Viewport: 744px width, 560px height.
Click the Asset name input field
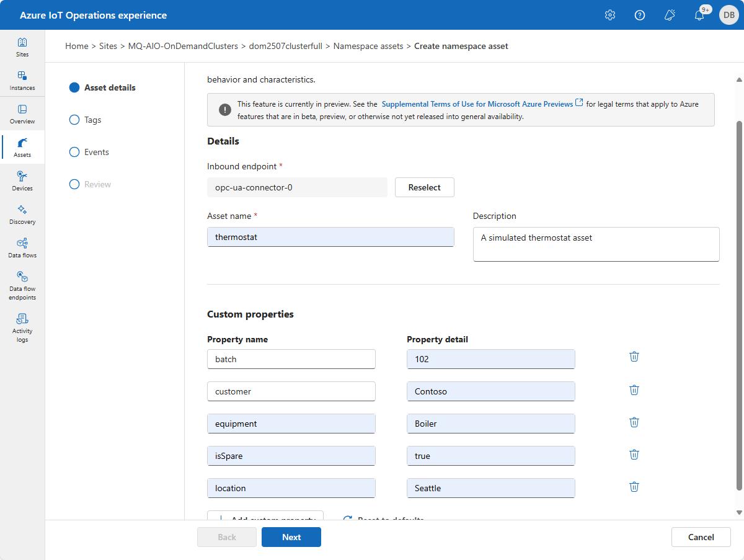tap(330, 237)
